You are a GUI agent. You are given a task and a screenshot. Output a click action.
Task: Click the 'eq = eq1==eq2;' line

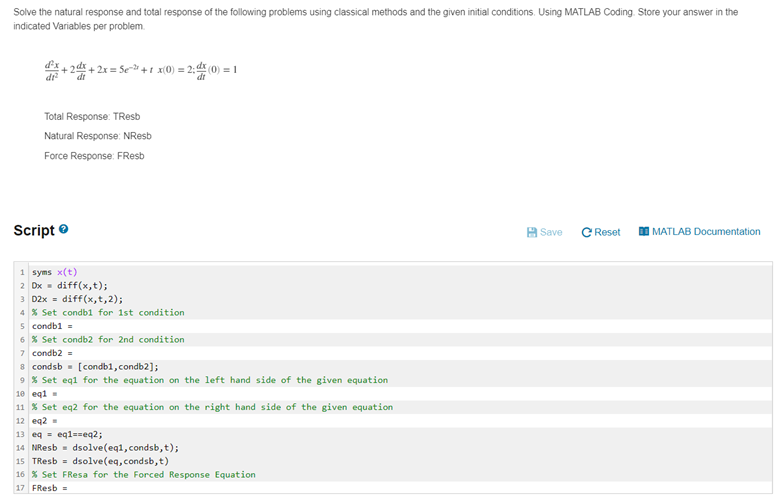[x=67, y=434]
